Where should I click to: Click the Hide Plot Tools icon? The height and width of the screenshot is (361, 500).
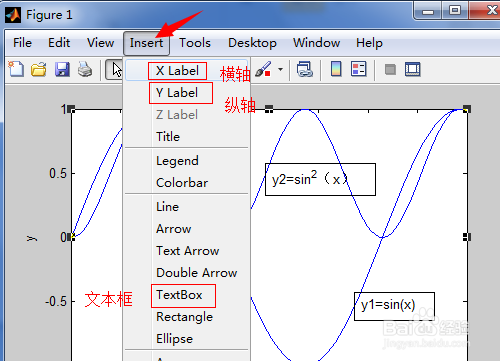[390, 70]
